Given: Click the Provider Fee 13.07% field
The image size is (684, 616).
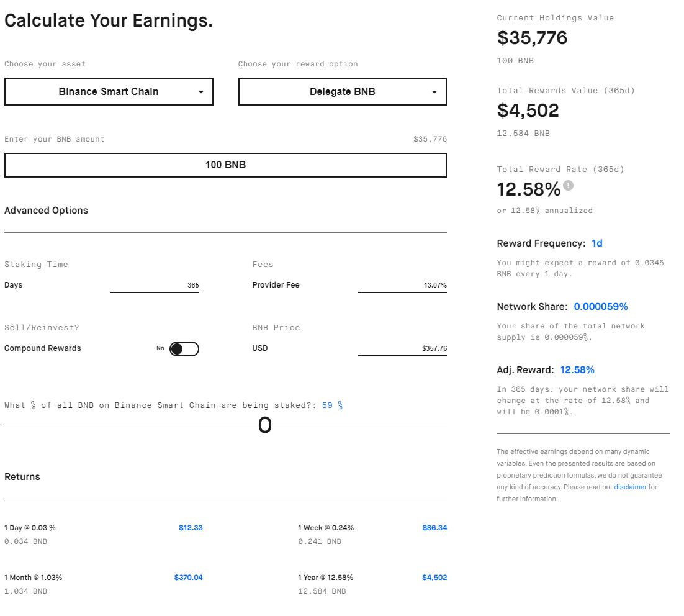Looking at the screenshot, I should [x=402, y=286].
